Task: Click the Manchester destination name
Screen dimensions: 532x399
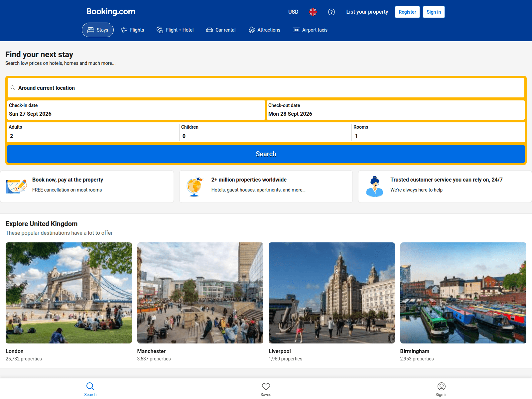Action: coord(151,351)
